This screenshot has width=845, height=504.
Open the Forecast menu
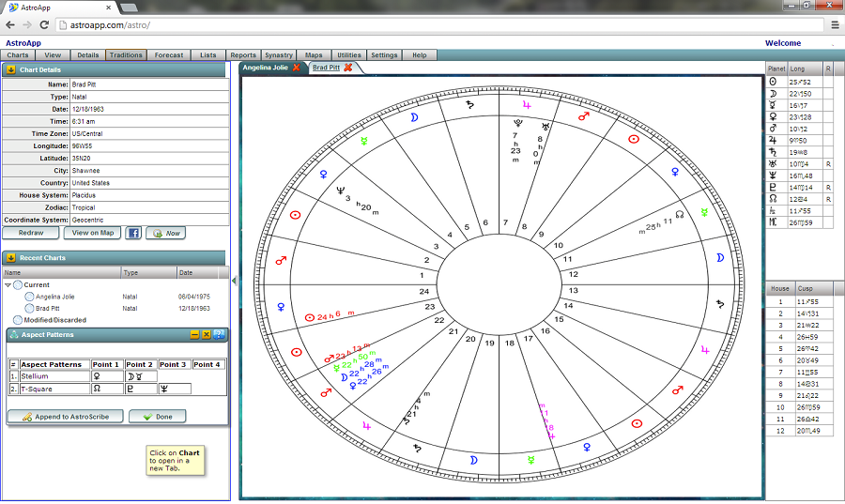point(169,55)
